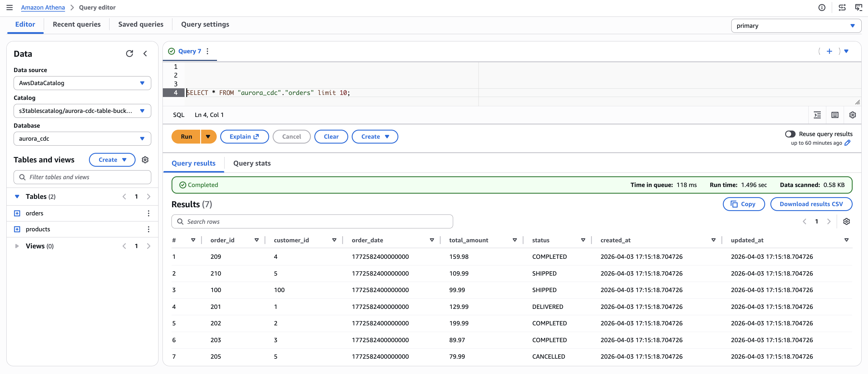The width and height of the screenshot is (868, 374).
Task: Go to previous results page
Action: click(804, 221)
